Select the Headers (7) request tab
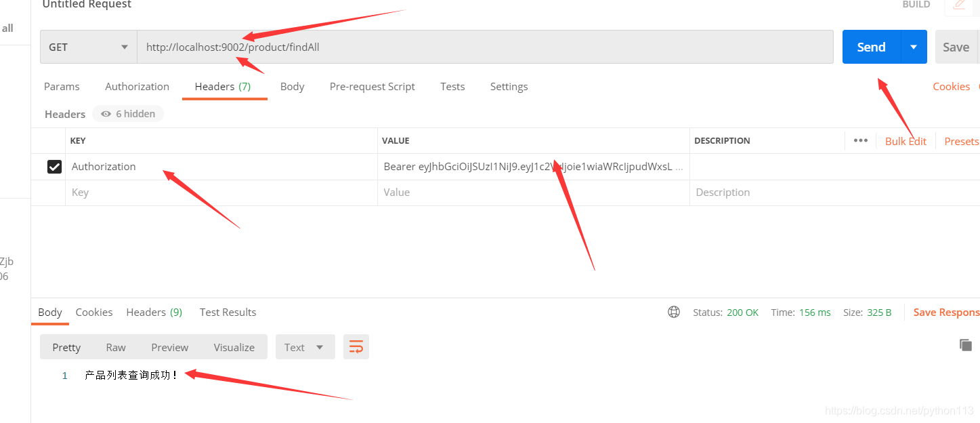Image resolution: width=980 pixels, height=423 pixels. point(223,86)
